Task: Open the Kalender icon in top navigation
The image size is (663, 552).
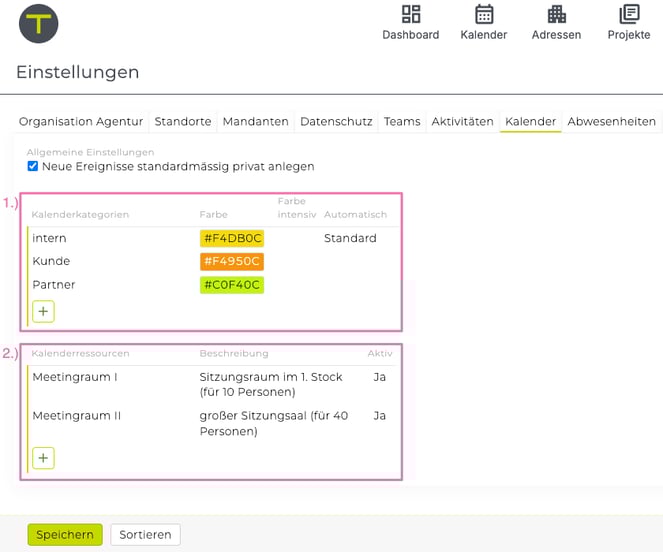Action: click(x=484, y=14)
